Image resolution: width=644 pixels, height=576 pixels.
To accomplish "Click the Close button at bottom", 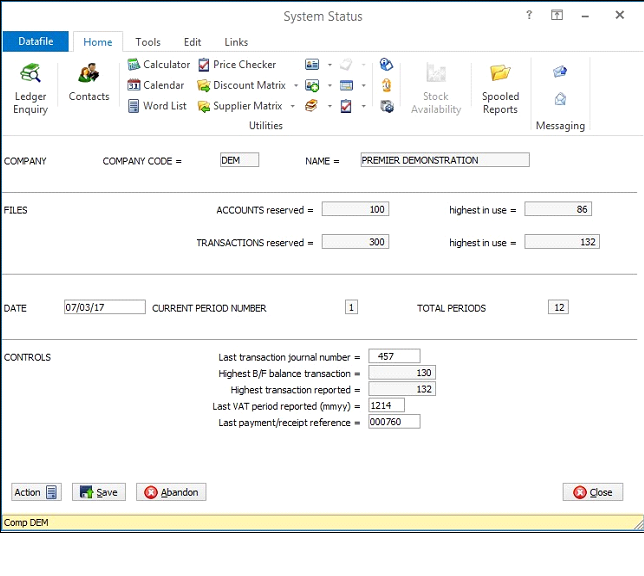I will point(593,492).
